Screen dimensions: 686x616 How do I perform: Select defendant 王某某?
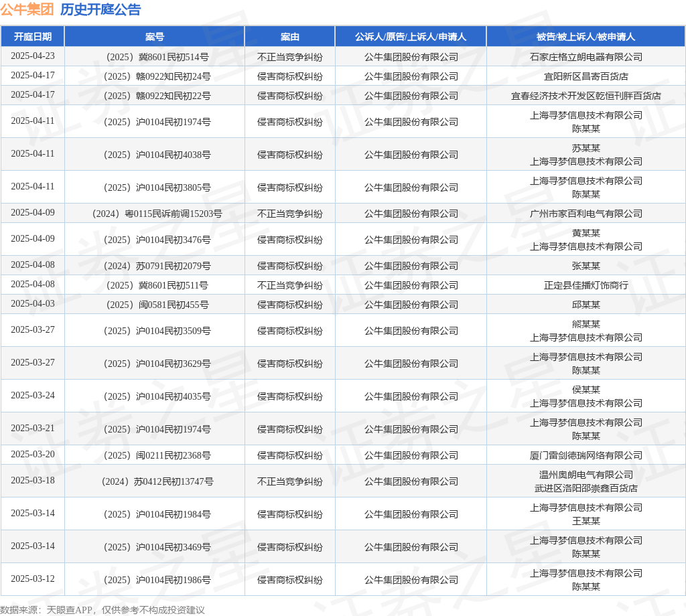(586, 521)
